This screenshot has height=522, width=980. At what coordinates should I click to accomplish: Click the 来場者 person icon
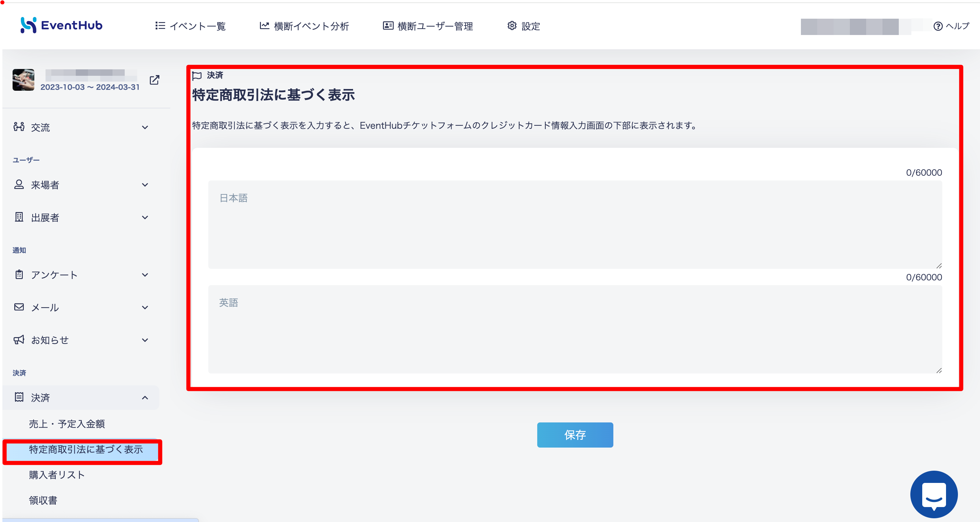19,184
